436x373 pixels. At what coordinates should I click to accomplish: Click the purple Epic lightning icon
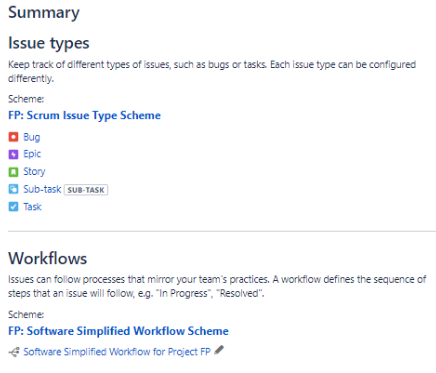point(13,154)
